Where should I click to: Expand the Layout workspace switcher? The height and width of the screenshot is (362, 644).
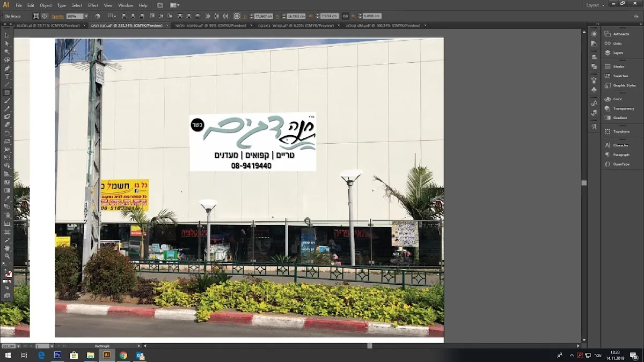coord(595,5)
